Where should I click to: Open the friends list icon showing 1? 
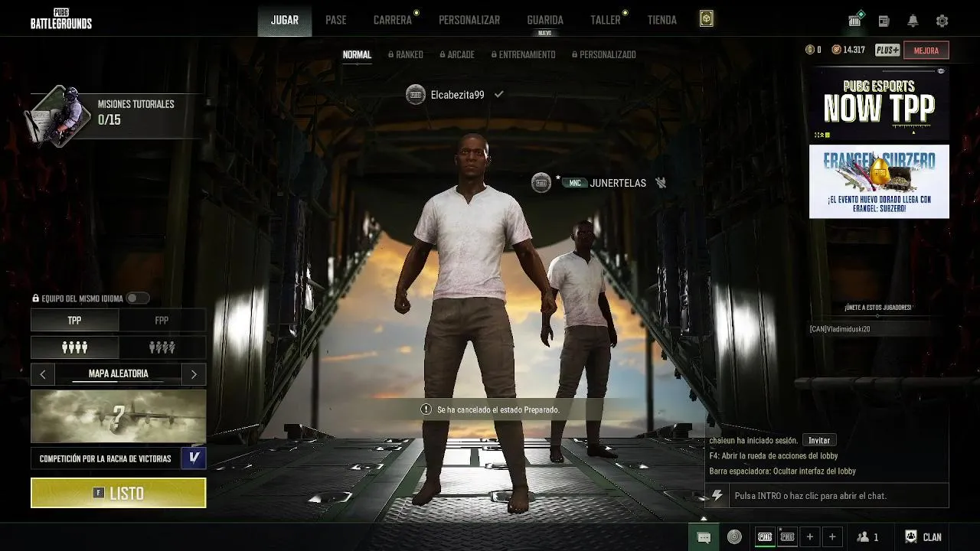coord(867,537)
